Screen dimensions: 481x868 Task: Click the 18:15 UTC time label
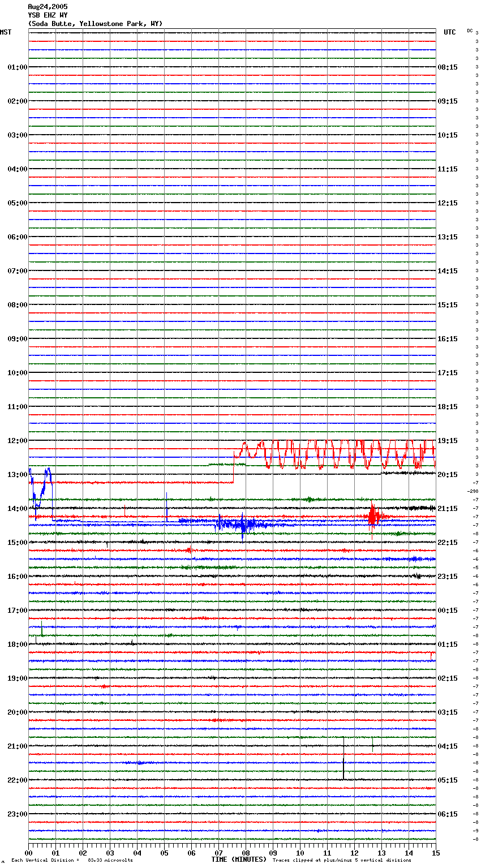(448, 407)
